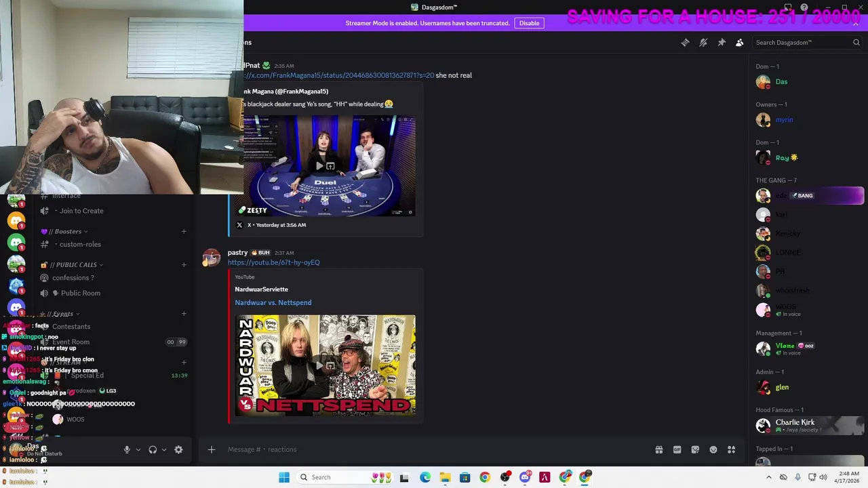Click the search magnifier icon

pos(856,43)
